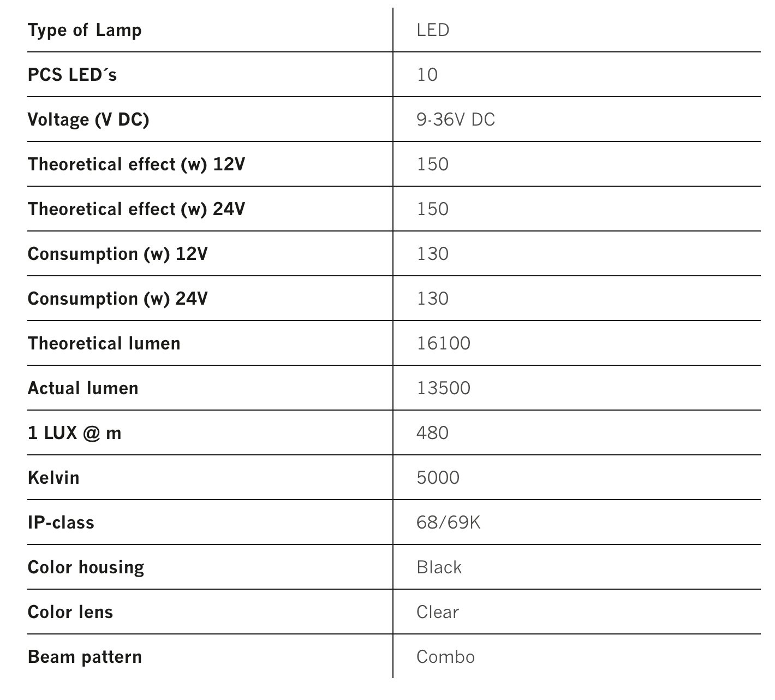
Task: Click 'Consumption (w) 12V' label
Action: tap(117, 254)
